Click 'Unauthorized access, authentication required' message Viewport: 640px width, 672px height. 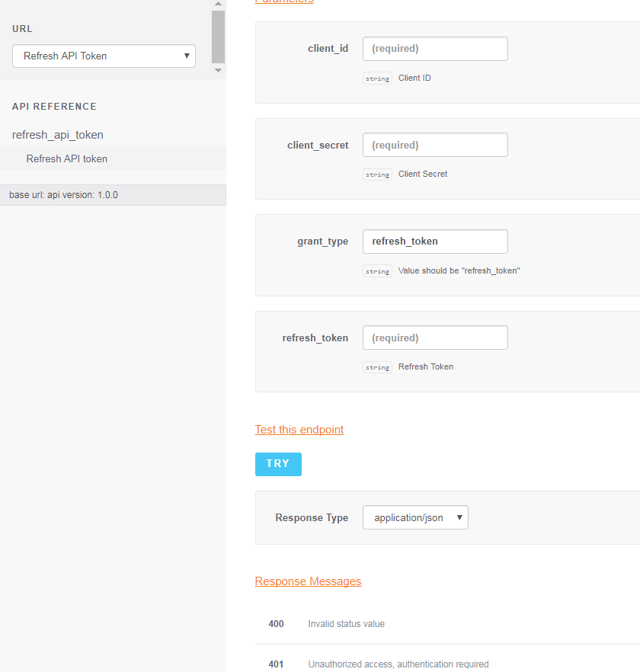pos(398,664)
